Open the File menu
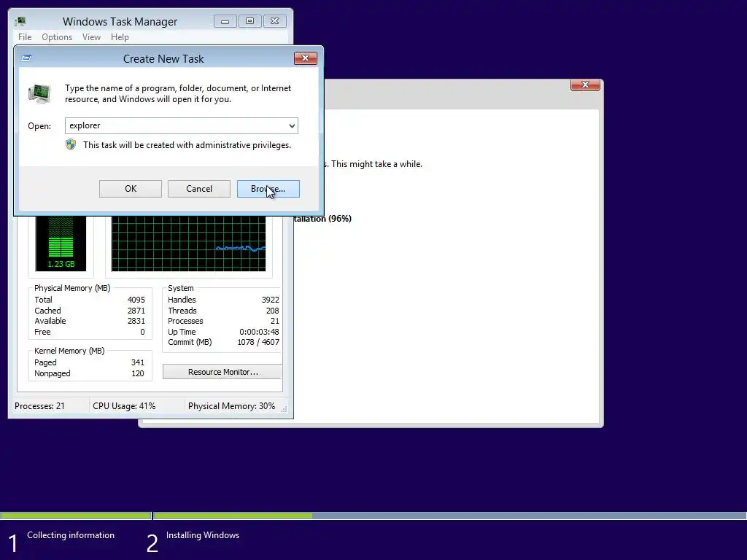This screenshot has height=560, width=747. [25, 37]
